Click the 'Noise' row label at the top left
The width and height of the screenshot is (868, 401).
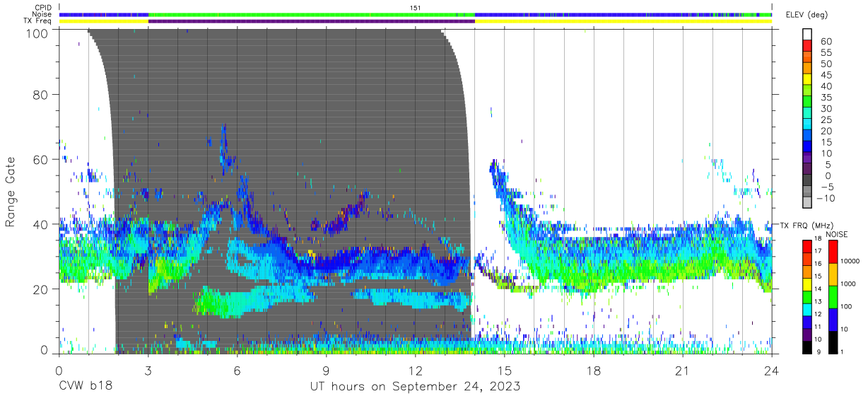[x=43, y=14]
